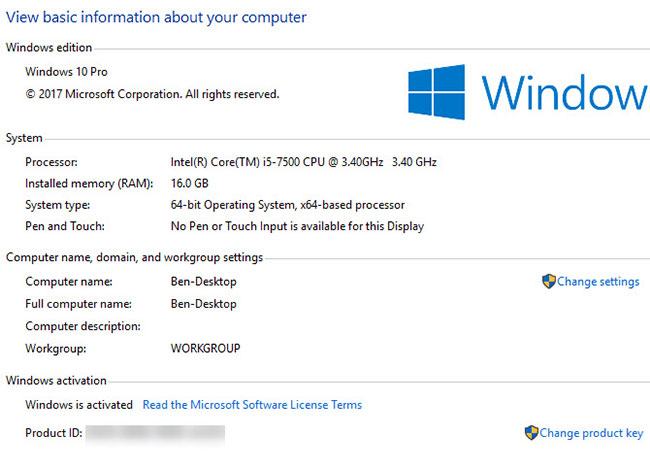Screen dimensions: 650x469
Task: Click the 'Installed memory (RAM):' label
Action: click(x=89, y=184)
